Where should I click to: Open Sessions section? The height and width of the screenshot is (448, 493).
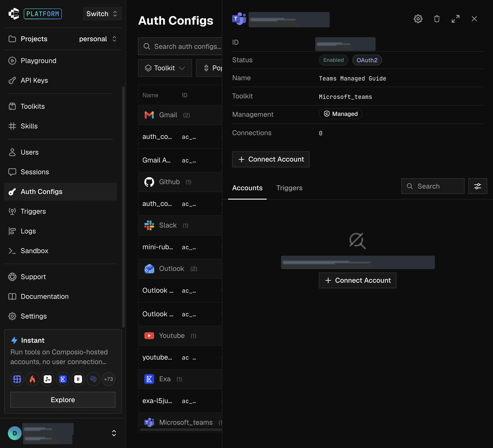60,172
